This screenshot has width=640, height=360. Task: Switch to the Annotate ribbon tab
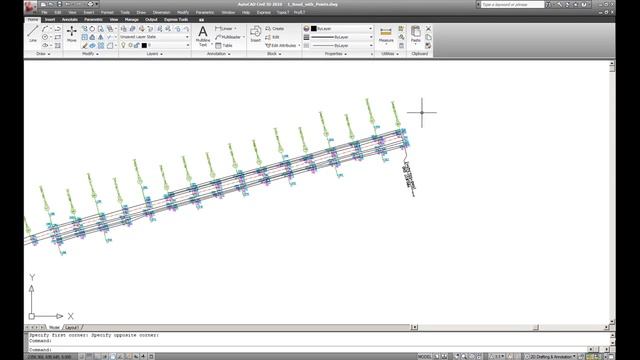(70, 20)
